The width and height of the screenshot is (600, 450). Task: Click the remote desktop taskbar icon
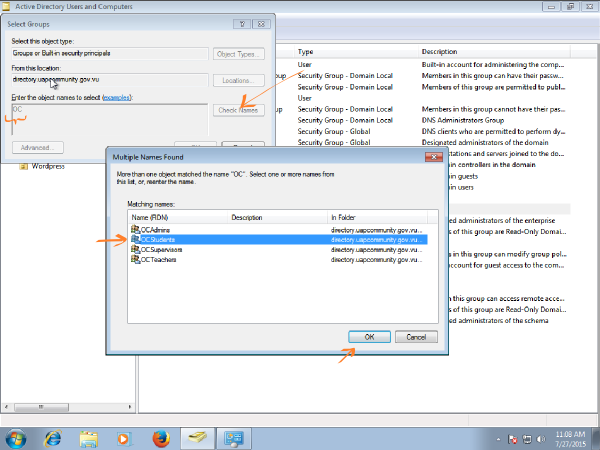[234, 439]
